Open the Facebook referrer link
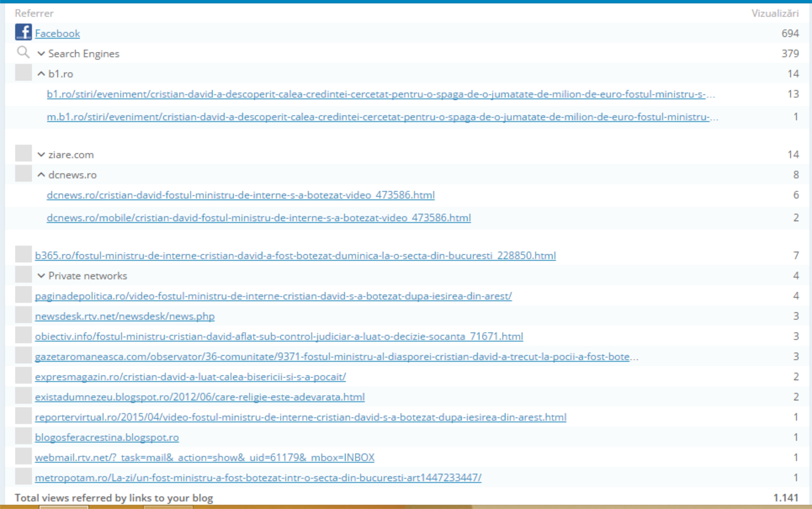Image resolution: width=812 pixels, height=509 pixels. pyautogui.click(x=57, y=34)
